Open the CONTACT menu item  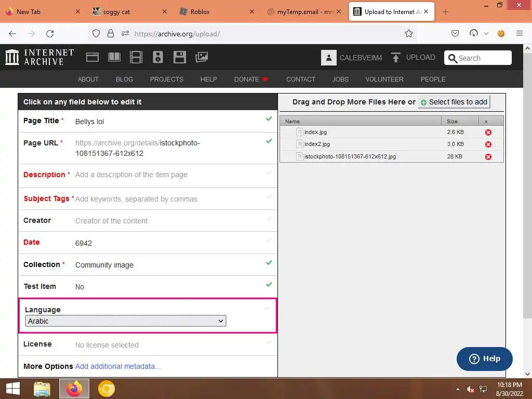(301, 79)
